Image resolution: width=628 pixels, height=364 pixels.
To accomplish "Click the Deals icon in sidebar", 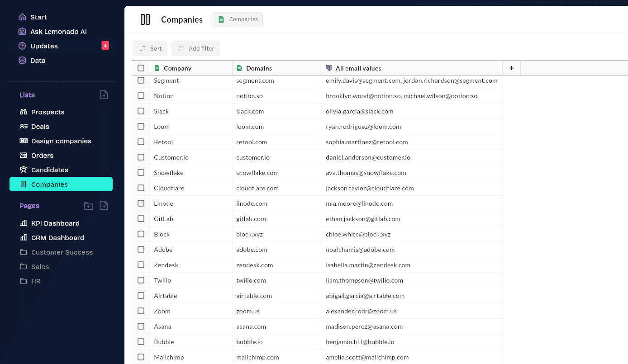I will point(24,127).
